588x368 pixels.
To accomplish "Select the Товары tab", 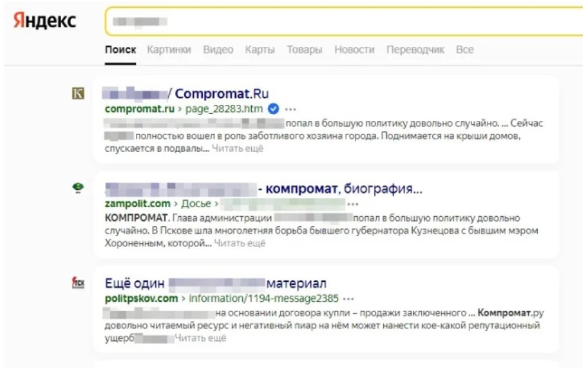I will [305, 50].
